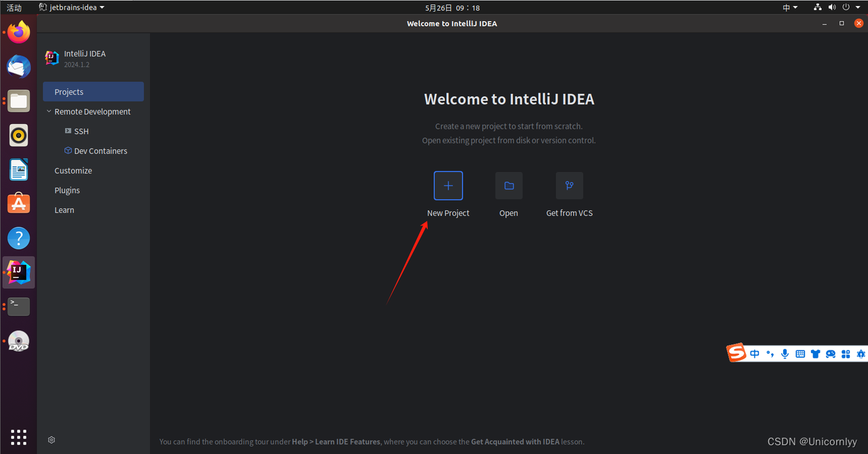The image size is (868, 454).
Task: Click the volume icon in the top bar
Action: (832, 7)
